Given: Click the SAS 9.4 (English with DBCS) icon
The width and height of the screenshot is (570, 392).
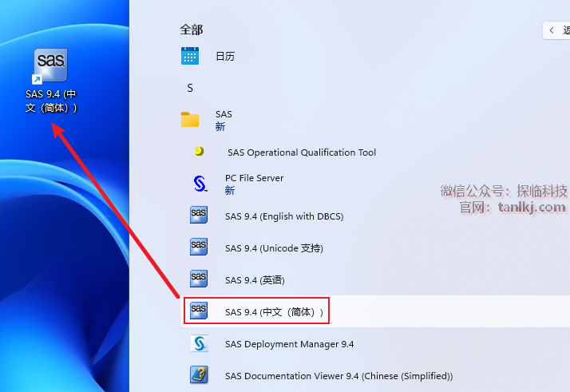Looking at the screenshot, I should (199, 215).
